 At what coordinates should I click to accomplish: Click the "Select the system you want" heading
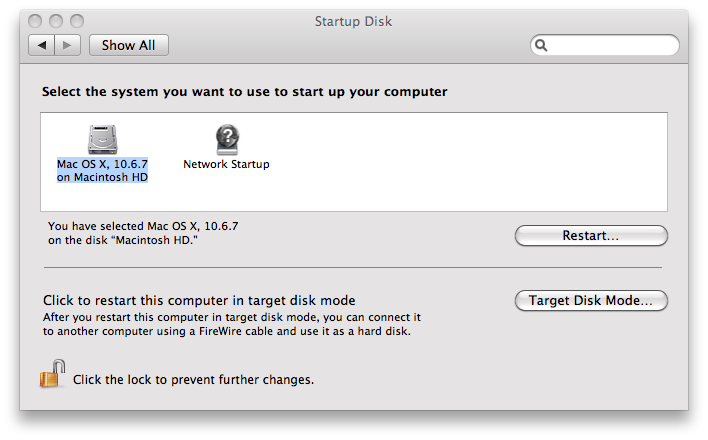(244, 91)
